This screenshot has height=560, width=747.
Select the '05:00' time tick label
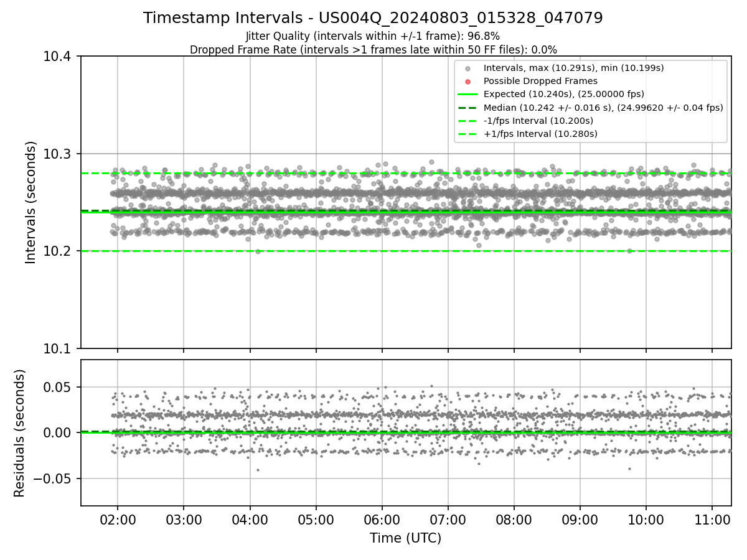[316, 520]
